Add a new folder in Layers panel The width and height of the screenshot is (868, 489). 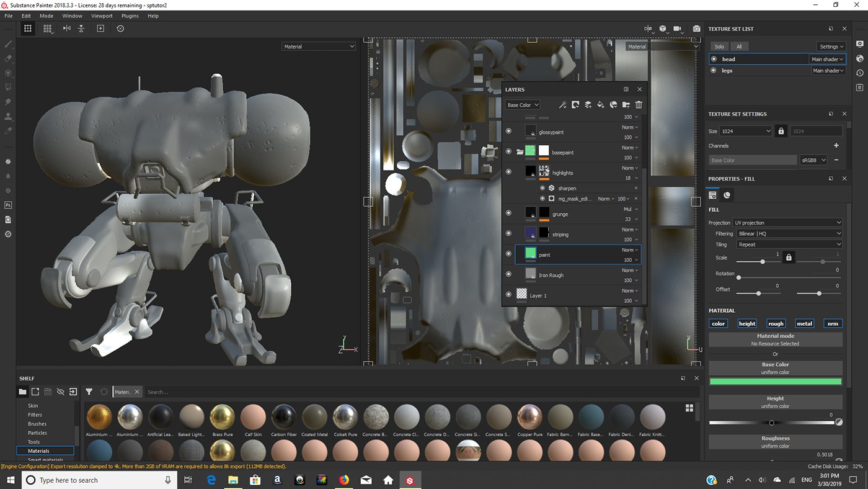click(x=626, y=105)
